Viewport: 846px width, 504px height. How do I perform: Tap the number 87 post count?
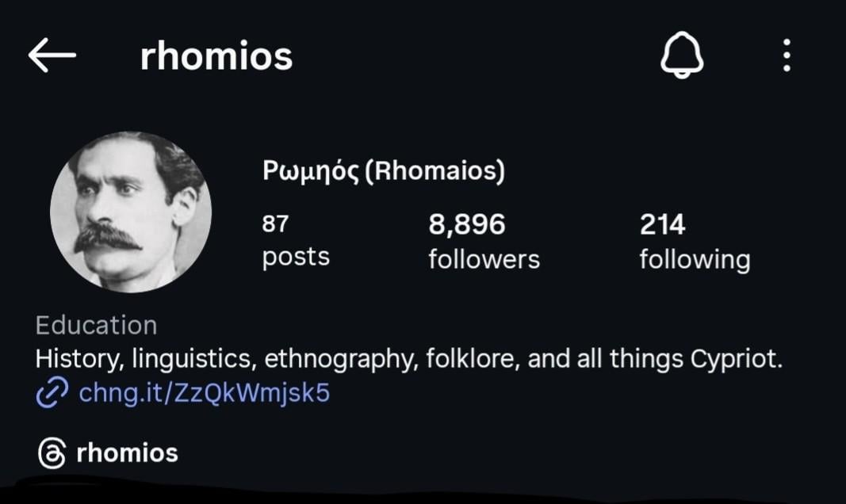[x=275, y=225]
